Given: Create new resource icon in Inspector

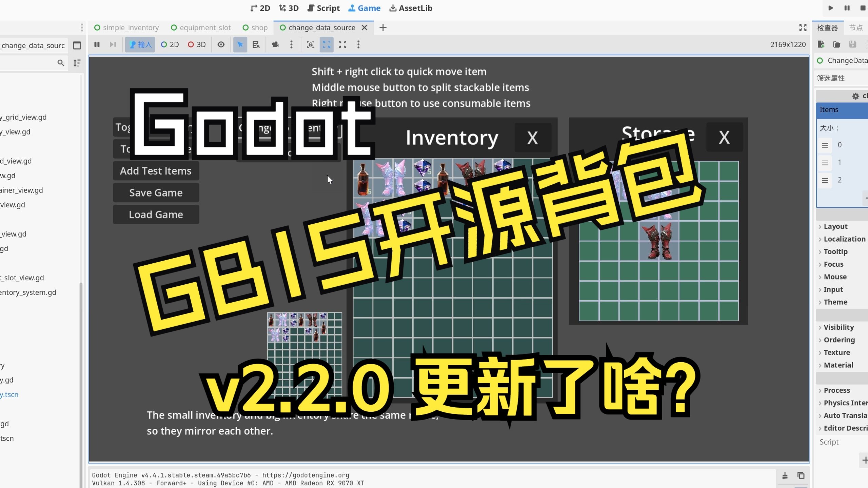Looking at the screenshot, I should pos(821,44).
